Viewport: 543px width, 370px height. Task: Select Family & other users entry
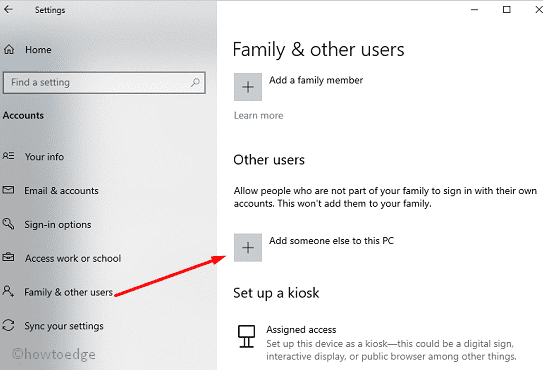tap(69, 292)
